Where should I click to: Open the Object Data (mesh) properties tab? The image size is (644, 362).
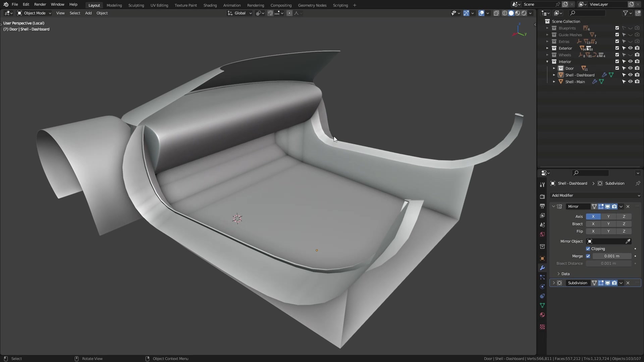[542, 305]
